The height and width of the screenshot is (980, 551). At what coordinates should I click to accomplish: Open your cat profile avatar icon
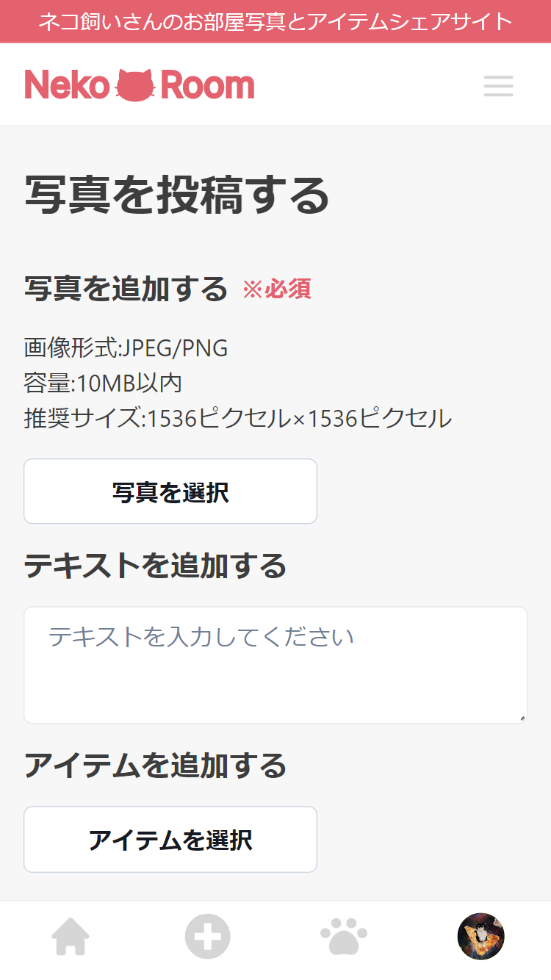(x=481, y=937)
